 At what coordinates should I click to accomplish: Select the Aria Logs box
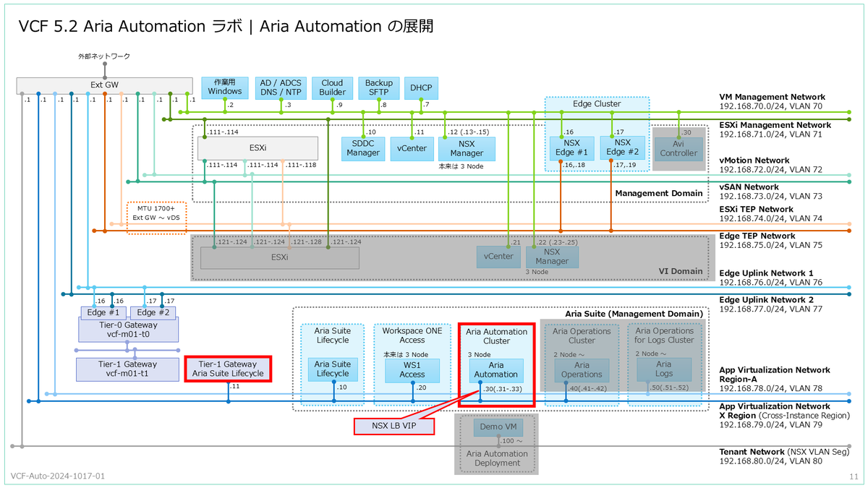click(664, 369)
